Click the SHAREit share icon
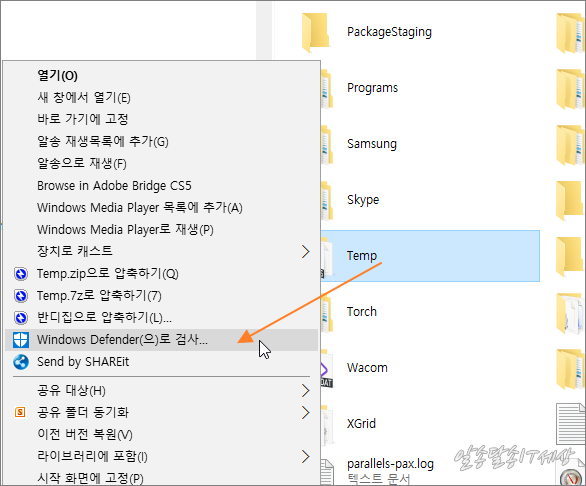This screenshot has width=586, height=486. click(x=21, y=362)
